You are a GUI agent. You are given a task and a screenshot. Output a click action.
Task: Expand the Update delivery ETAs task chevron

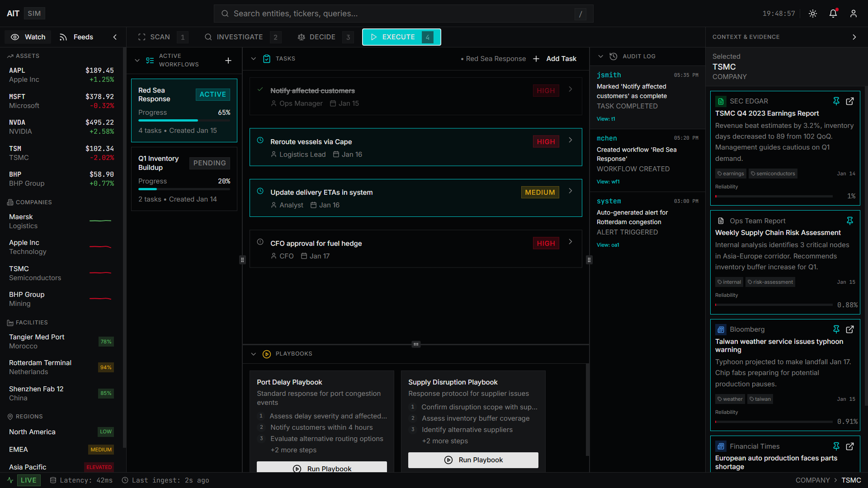click(x=571, y=191)
